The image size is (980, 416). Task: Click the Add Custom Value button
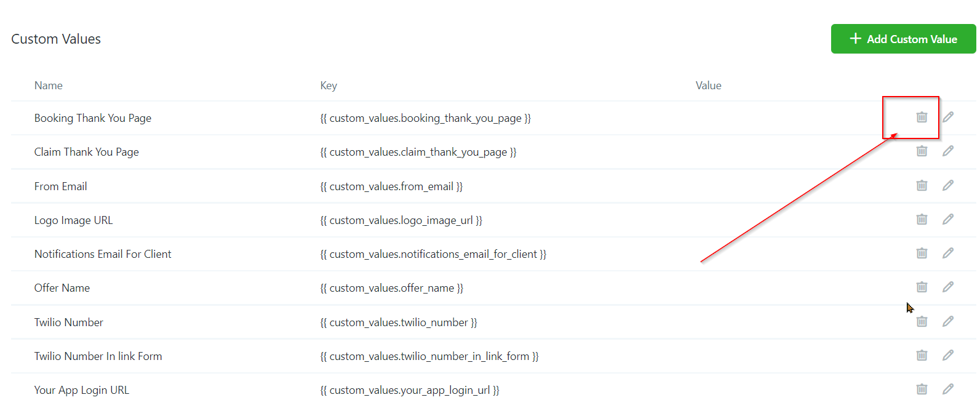pyautogui.click(x=902, y=39)
